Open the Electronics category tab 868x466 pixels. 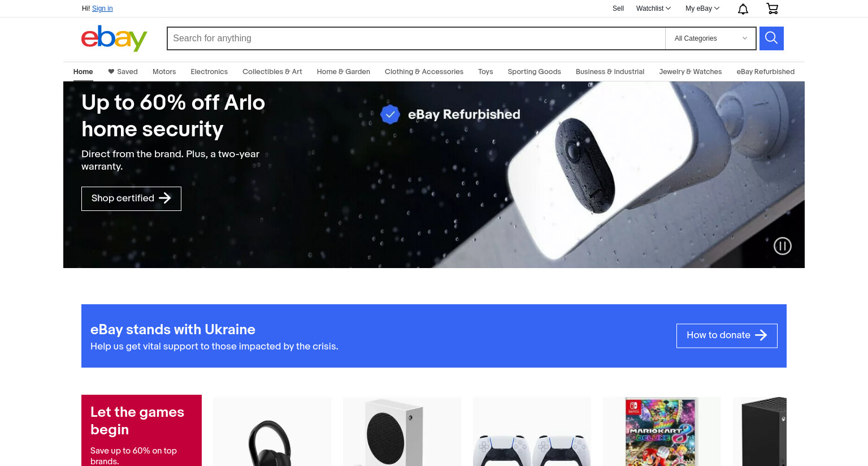tap(209, 72)
